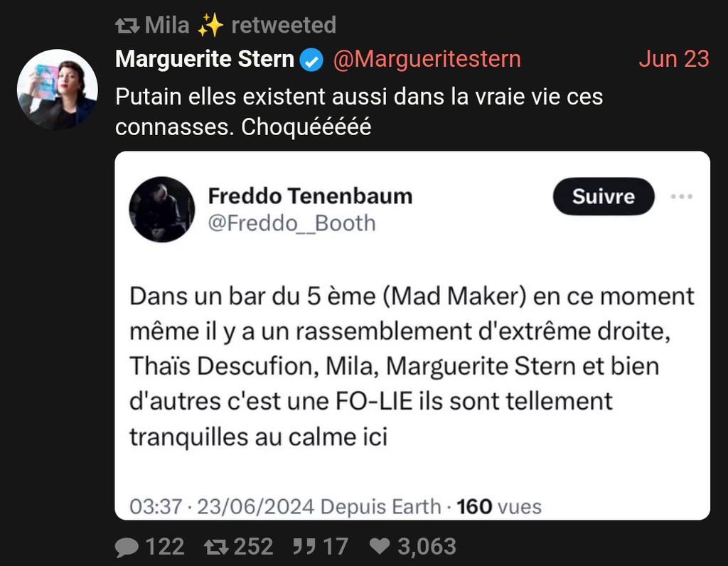
Task: Click the 160 vues counter
Action: coord(498,506)
